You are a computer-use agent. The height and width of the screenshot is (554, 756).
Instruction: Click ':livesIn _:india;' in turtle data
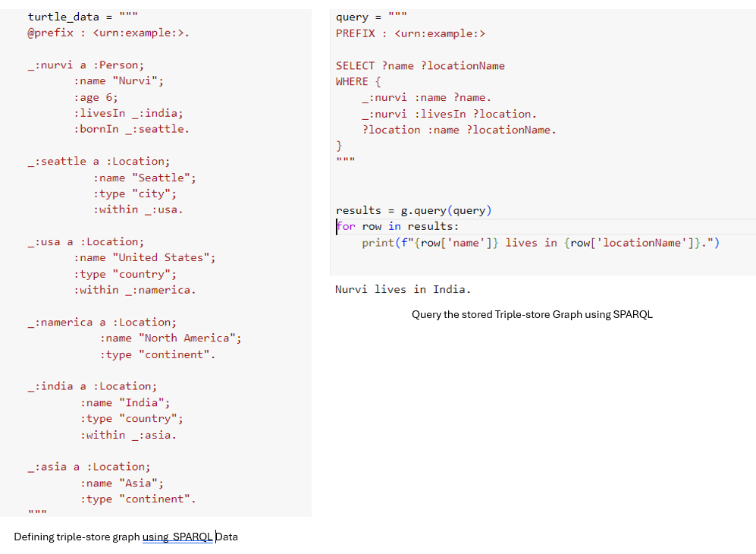[x=128, y=113]
